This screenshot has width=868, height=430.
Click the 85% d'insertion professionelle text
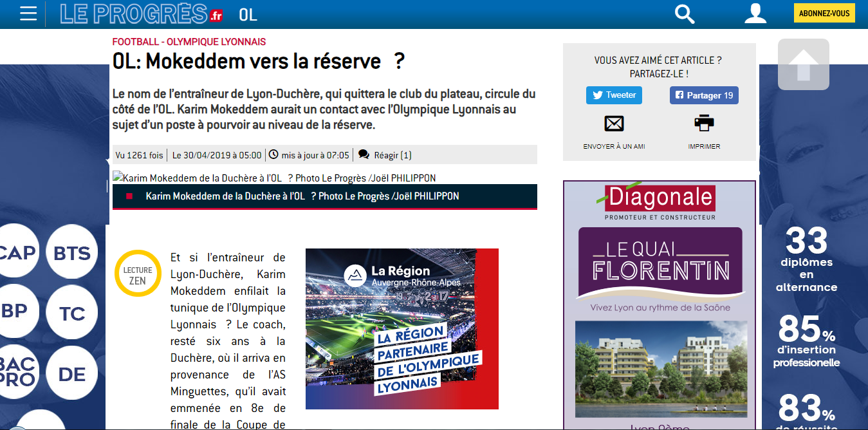tap(806, 341)
